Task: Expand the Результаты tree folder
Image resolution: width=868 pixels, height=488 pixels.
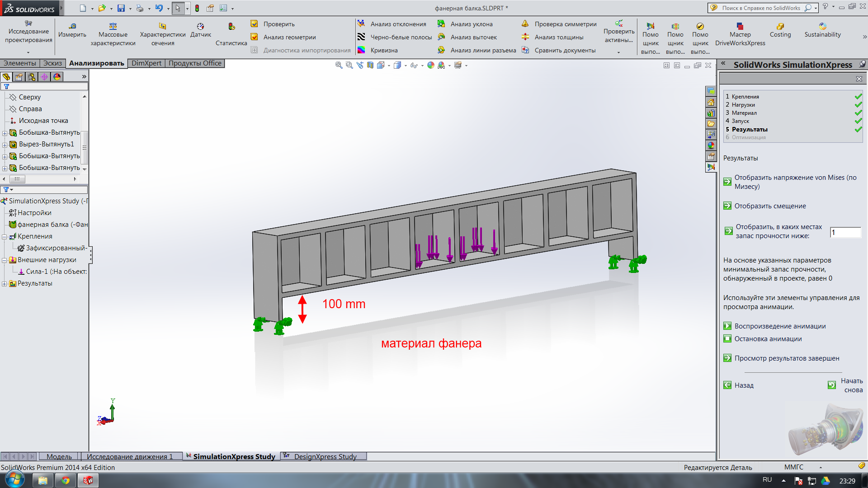Action: [x=5, y=284]
